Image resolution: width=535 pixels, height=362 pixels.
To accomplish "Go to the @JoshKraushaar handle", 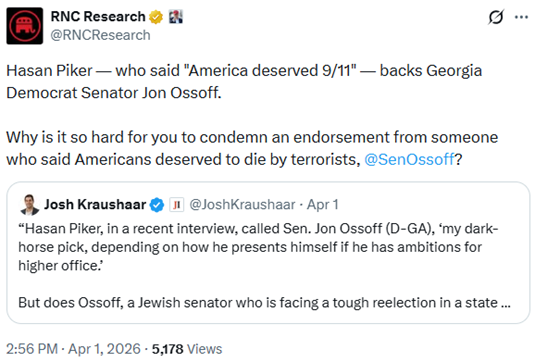I will pyautogui.click(x=242, y=205).
